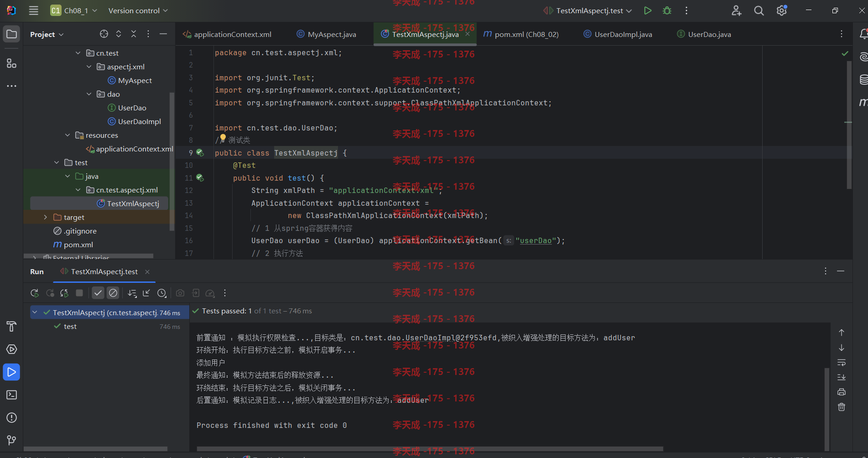Image resolution: width=868 pixels, height=458 pixels.
Task: Switch to UserDao.java editor tab
Action: coord(704,34)
